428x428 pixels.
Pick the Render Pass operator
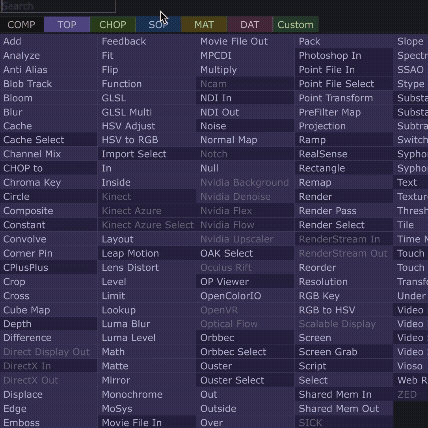coord(344,211)
